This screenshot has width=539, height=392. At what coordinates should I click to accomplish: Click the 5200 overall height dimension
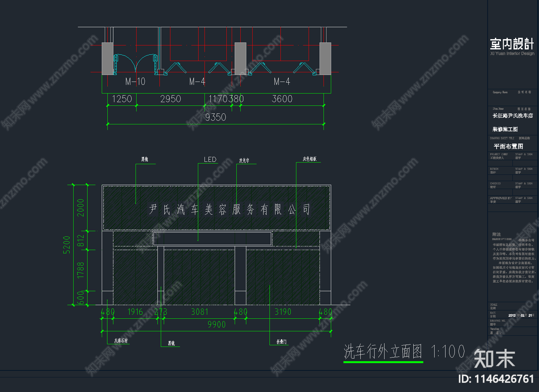click(x=66, y=245)
